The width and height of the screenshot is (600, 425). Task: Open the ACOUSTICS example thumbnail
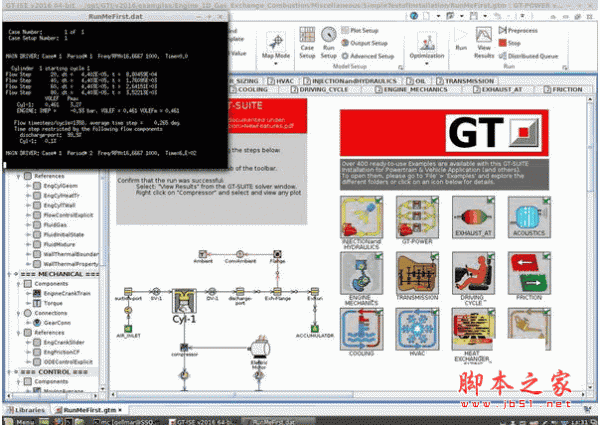click(529, 217)
